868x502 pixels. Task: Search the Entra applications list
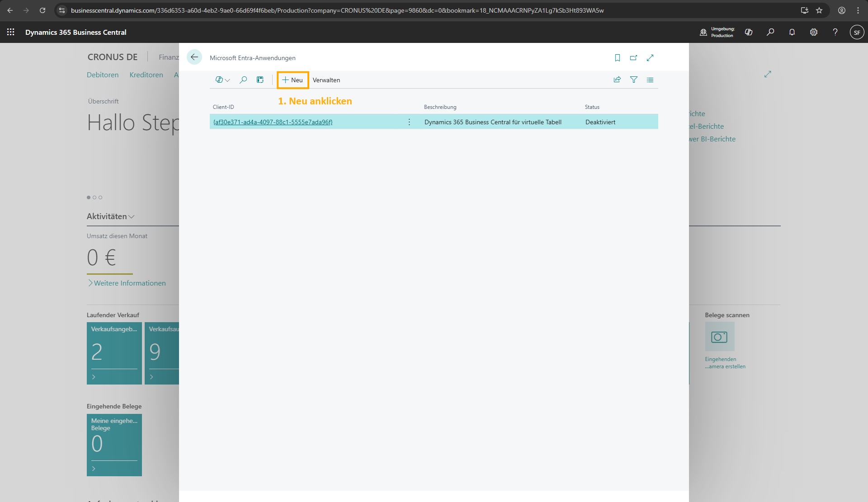pyautogui.click(x=243, y=80)
